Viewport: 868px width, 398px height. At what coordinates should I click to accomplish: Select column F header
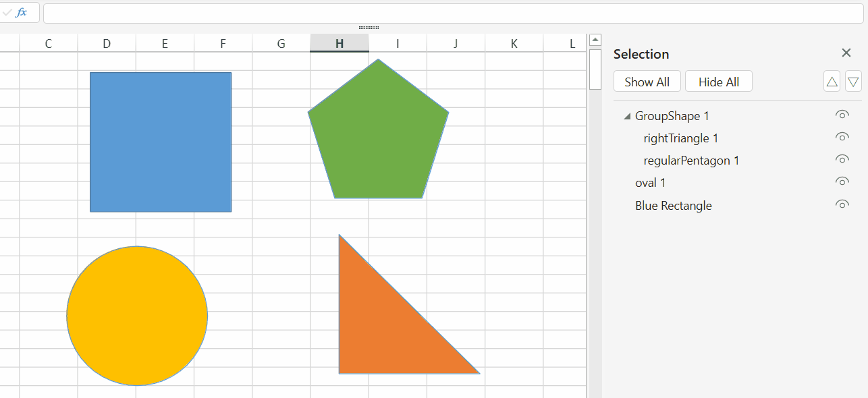point(223,43)
